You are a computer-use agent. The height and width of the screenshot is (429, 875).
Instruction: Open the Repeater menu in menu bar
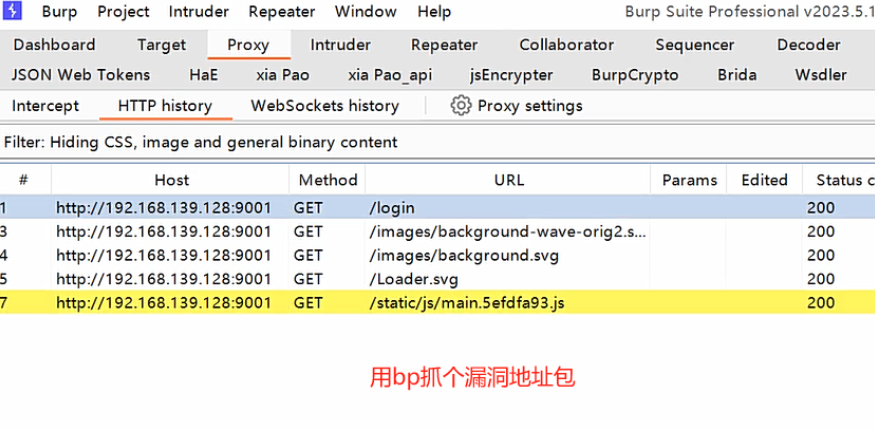[x=282, y=11]
